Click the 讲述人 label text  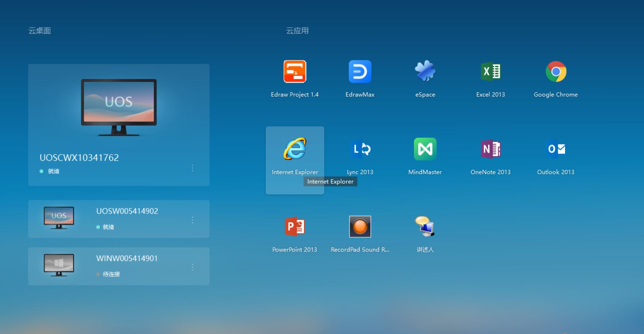click(x=425, y=250)
